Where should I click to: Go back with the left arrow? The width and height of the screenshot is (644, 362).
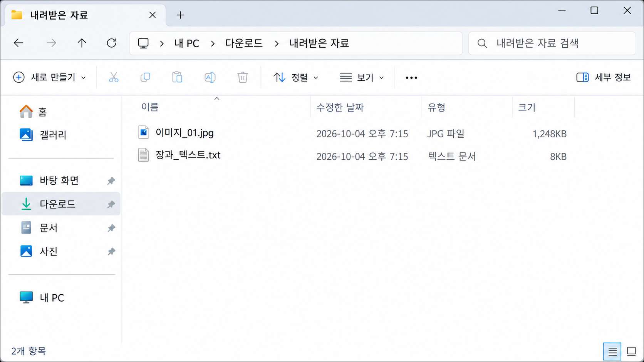coord(18,43)
